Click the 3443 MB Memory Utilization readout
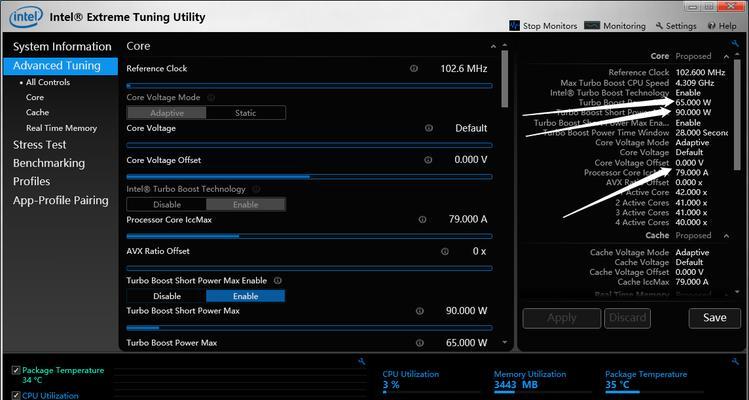The width and height of the screenshot is (749, 400). pyautogui.click(x=516, y=385)
